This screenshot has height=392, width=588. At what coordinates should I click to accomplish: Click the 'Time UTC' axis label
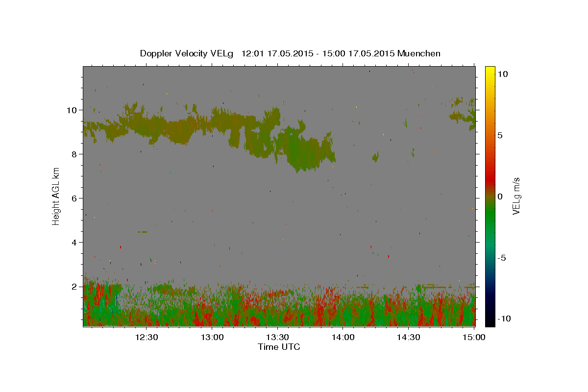tap(279, 347)
